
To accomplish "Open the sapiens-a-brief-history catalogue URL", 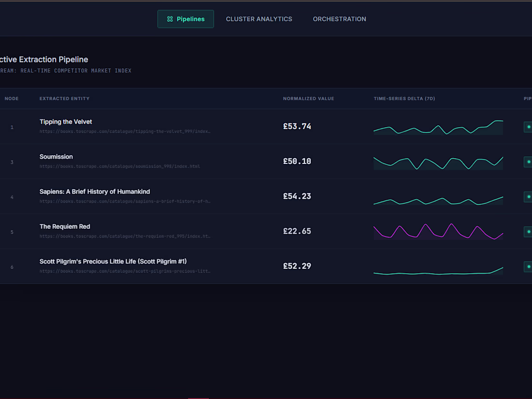I will click(125, 201).
